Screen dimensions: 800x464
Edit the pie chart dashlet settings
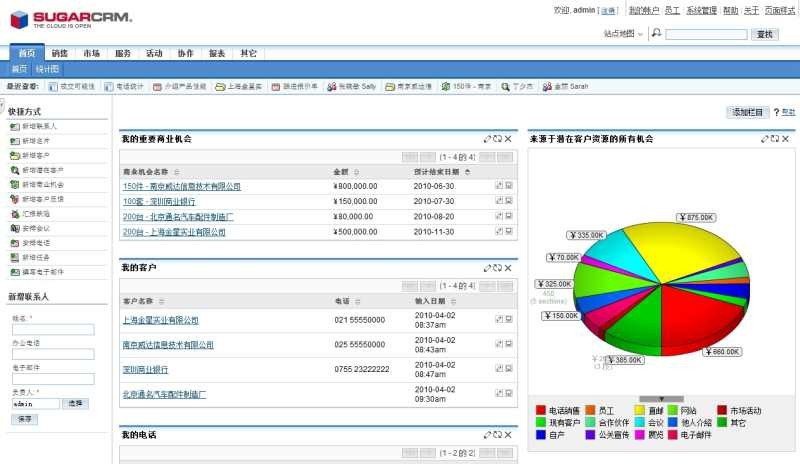coord(764,139)
